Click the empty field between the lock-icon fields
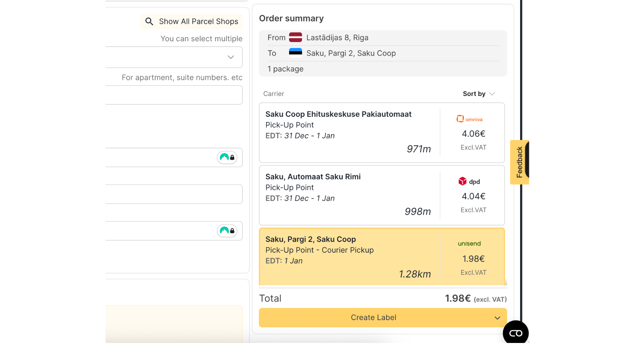 [174, 194]
